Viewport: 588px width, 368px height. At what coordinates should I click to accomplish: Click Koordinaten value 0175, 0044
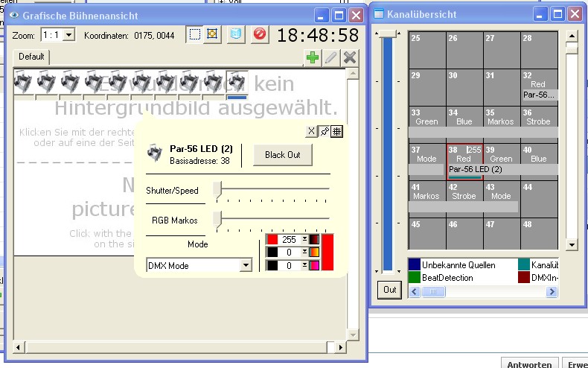154,36
